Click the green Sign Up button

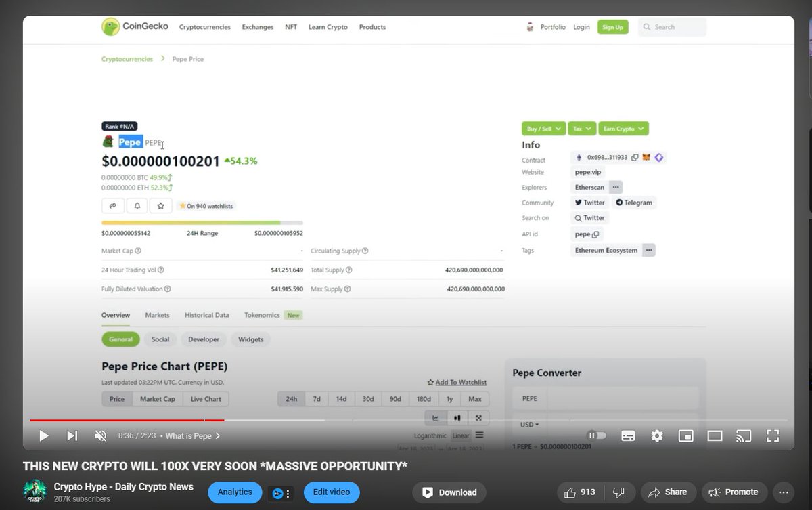[612, 27]
